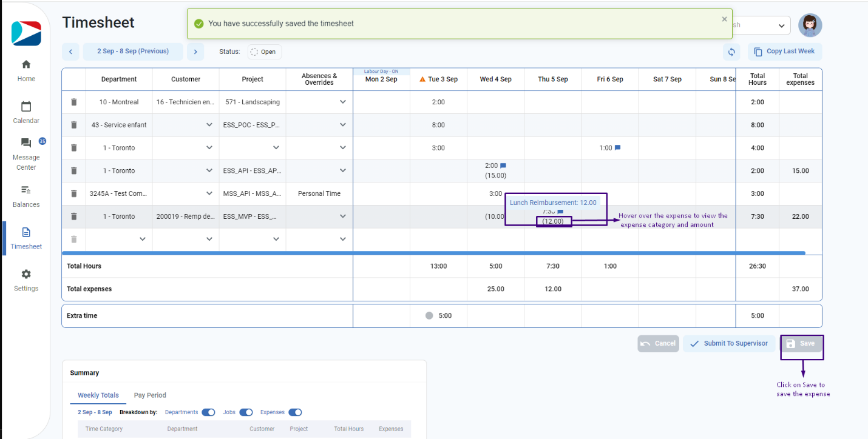The width and height of the screenshot is (868, 439).
Task: Expand Absences dropdown in Service enfant row
Action: pos(343,125)
